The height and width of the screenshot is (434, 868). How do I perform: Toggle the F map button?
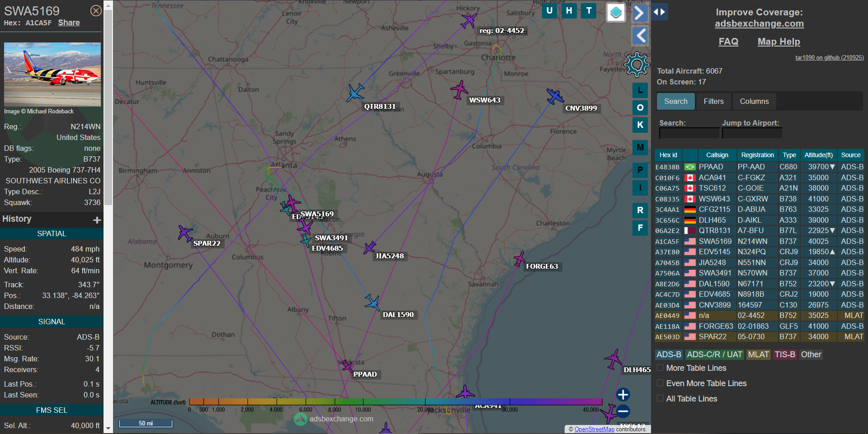[640, 228]
